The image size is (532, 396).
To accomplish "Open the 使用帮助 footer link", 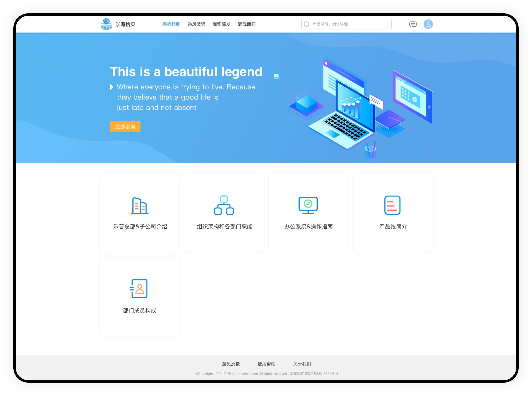I will tap(266, 364).
